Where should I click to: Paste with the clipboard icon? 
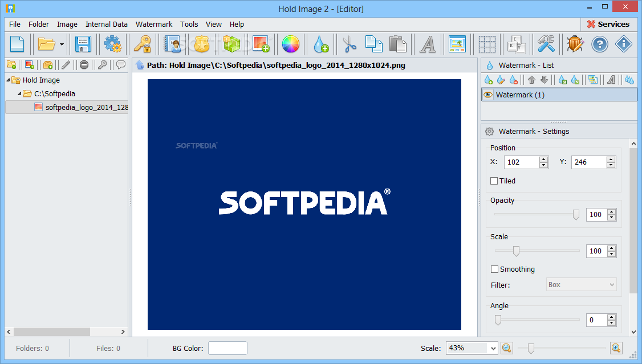[397, 44]
